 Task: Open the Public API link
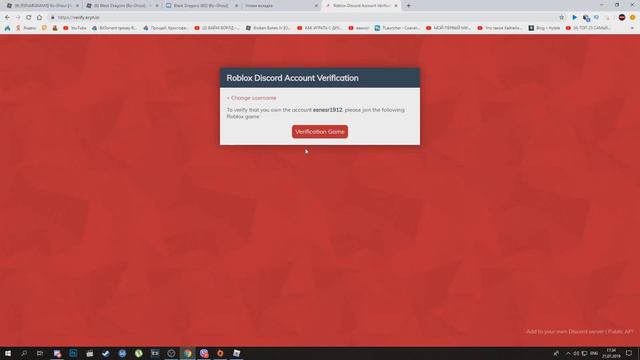tap(621, 331)
